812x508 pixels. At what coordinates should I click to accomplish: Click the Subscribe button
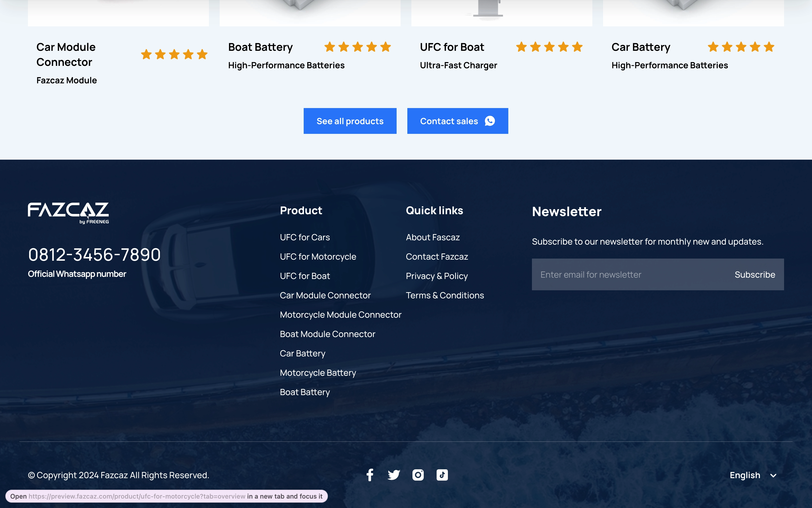click(755, 274)
